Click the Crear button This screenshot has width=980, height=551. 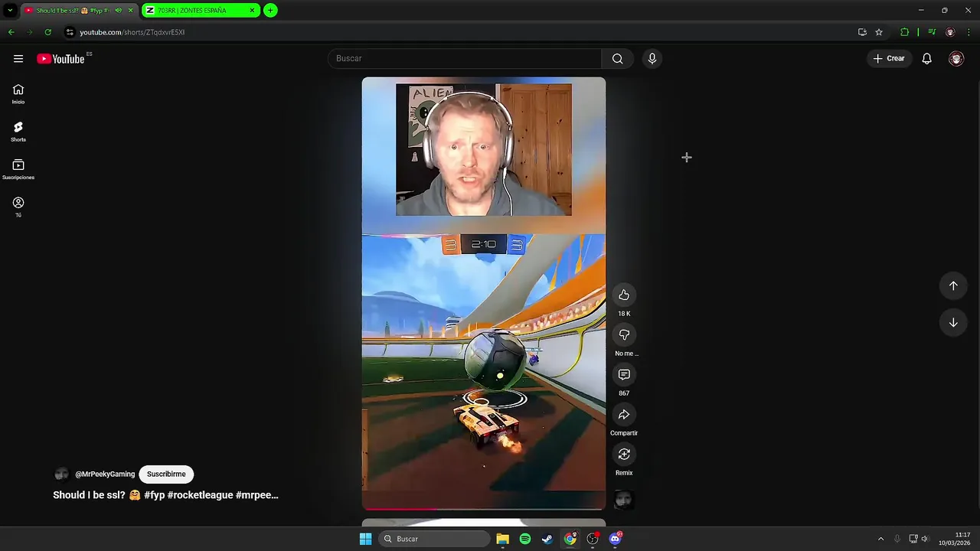[x=889, y=59]
